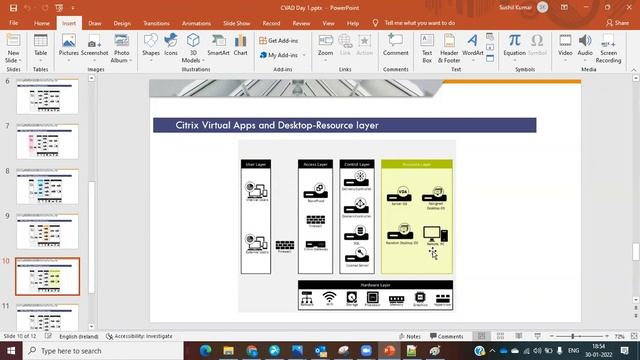
Task: Collapse the ribbon
Action: coord(634,70)
